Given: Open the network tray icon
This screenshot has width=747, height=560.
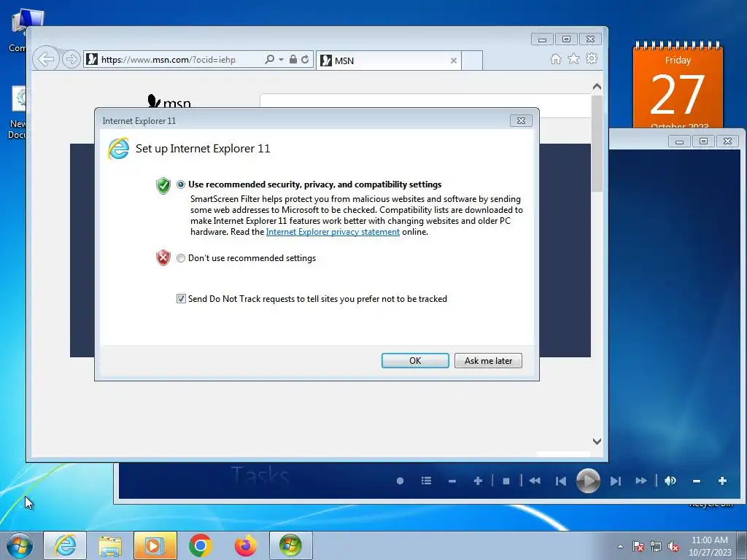Looking at the screenshot, I should 656,546.
